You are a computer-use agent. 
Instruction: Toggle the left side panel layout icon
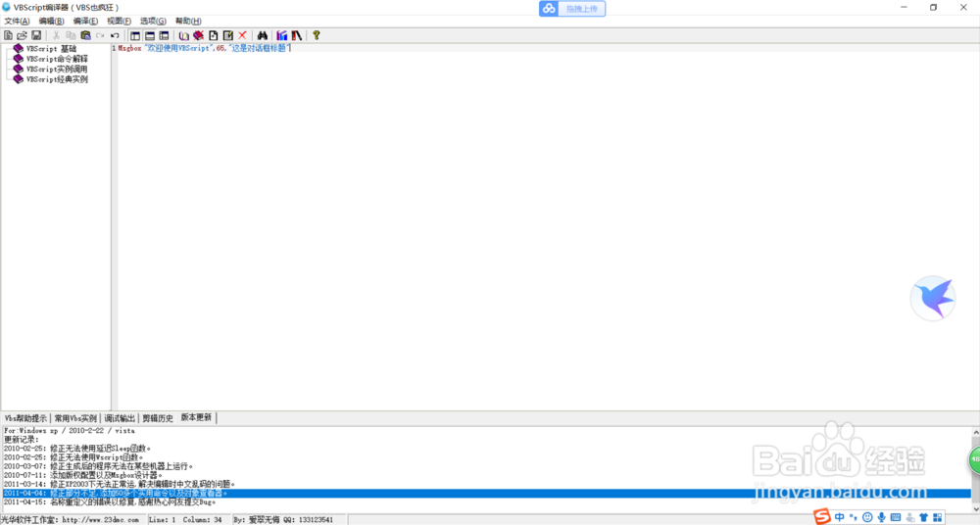[x=135, y=35]
